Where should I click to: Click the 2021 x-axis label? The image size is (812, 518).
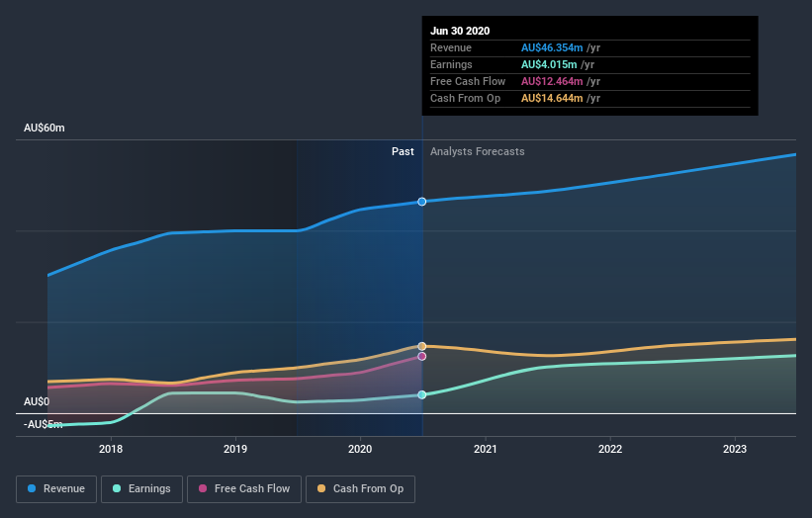(x=486, y=449)
